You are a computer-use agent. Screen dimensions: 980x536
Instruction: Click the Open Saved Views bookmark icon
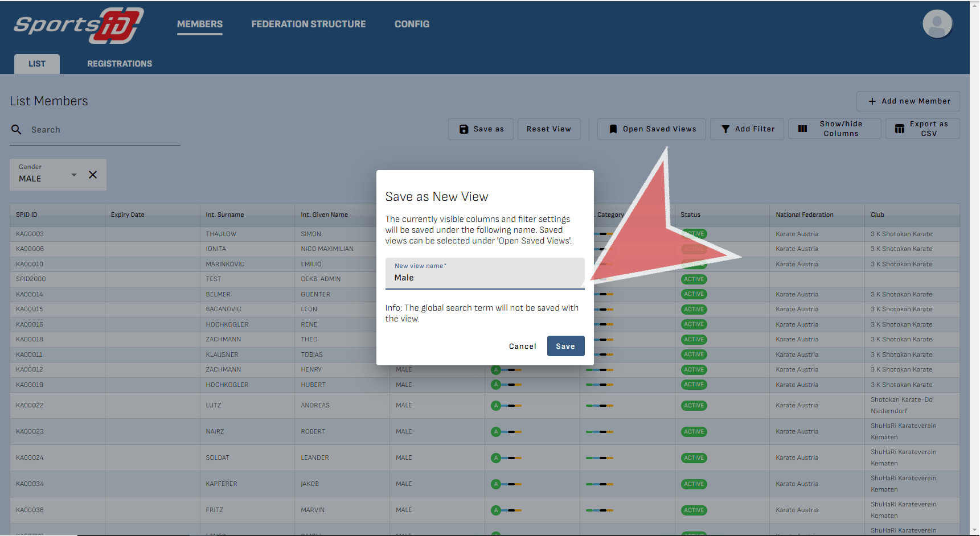click(x=613, y=129)
